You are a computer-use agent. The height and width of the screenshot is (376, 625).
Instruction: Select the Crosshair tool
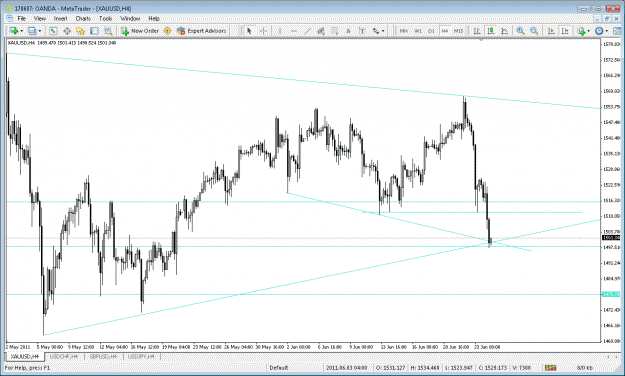(x=263, y=31)
